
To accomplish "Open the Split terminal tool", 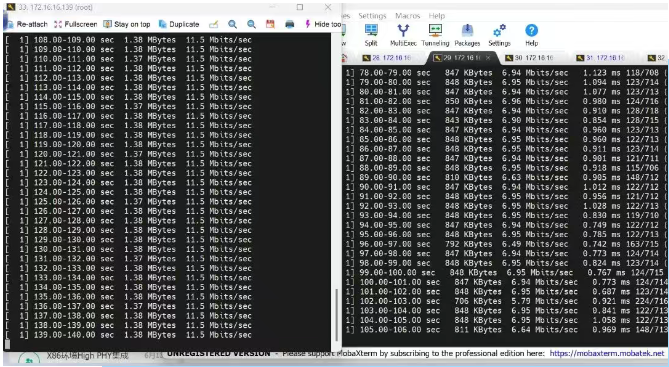I will click(371, 35).
